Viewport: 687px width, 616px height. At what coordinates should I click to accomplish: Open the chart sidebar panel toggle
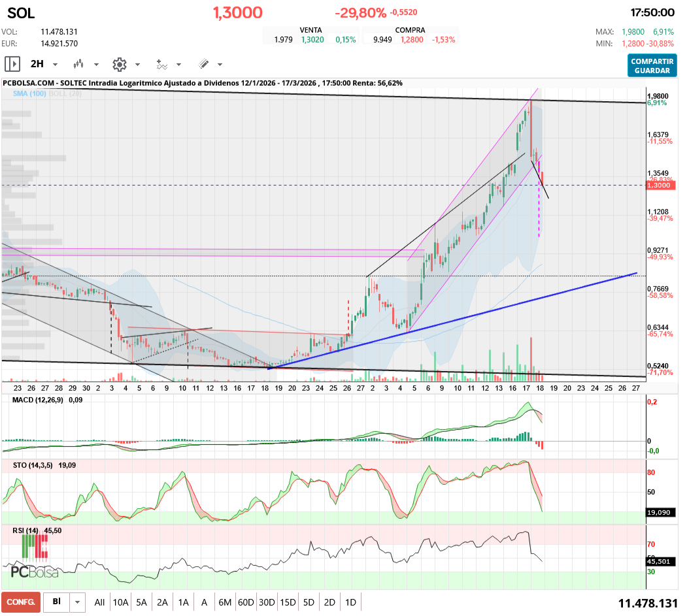pos(12,63)
